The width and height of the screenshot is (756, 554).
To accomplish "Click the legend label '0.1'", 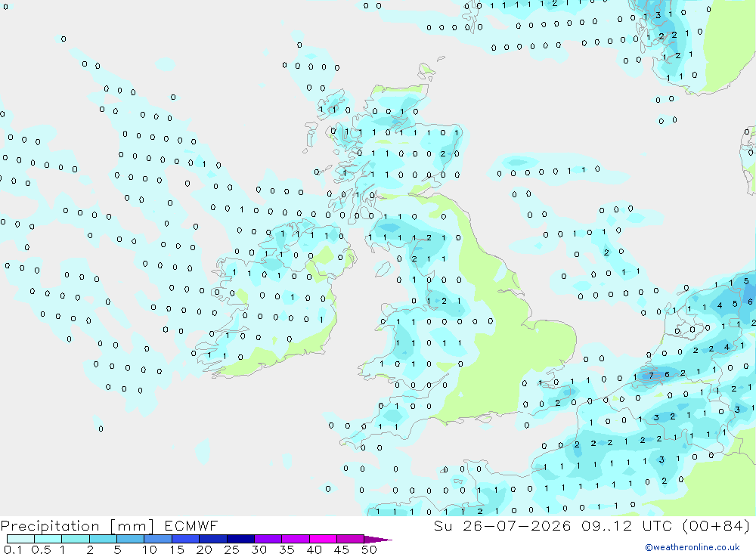I will [13, 549].
